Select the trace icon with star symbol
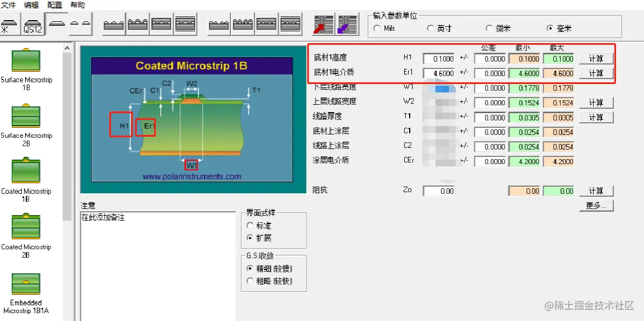The width and height of the screenshot is (644, 321). (x=10, y=25)
